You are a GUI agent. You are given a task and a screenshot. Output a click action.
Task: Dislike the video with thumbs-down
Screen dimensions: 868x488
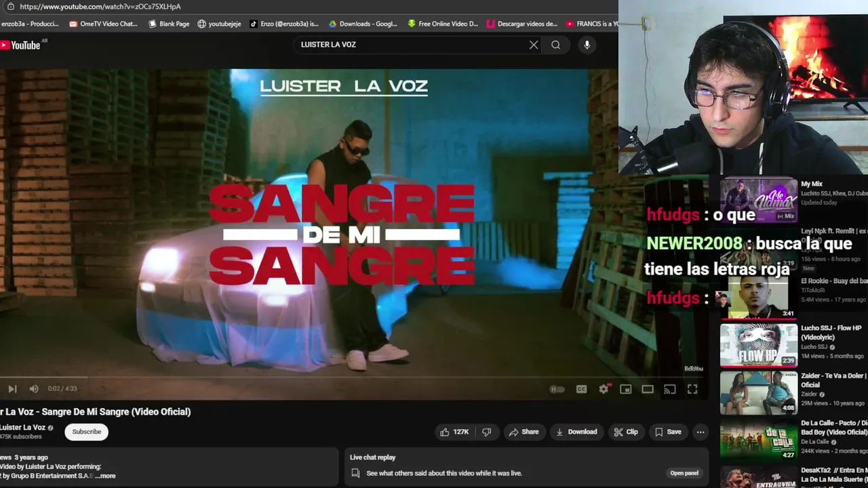tap(487, 432)
